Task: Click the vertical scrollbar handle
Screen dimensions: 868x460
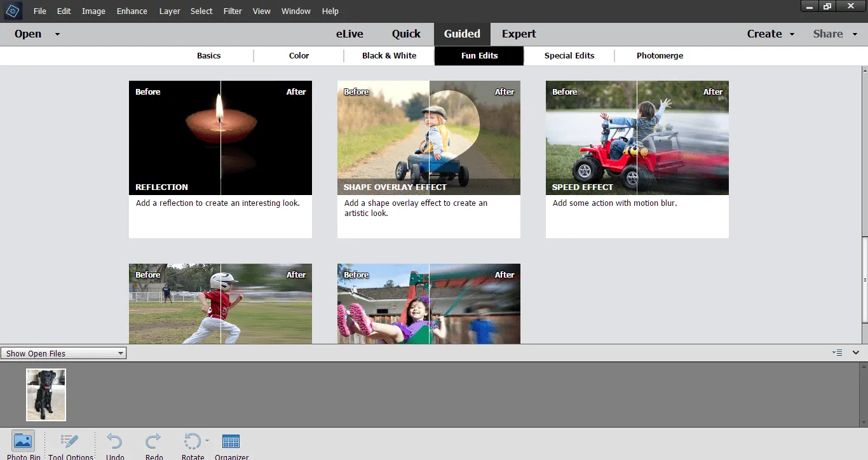Action: click(x=864, y=280)
